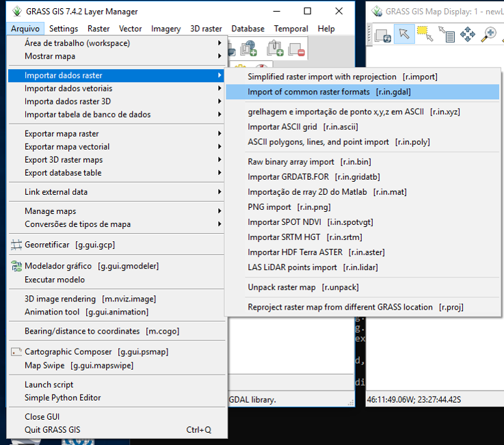This screenshot has height=445, width=504.
Task: Click Quit GRASS GIS menu entry
Action: pos(53,430)
